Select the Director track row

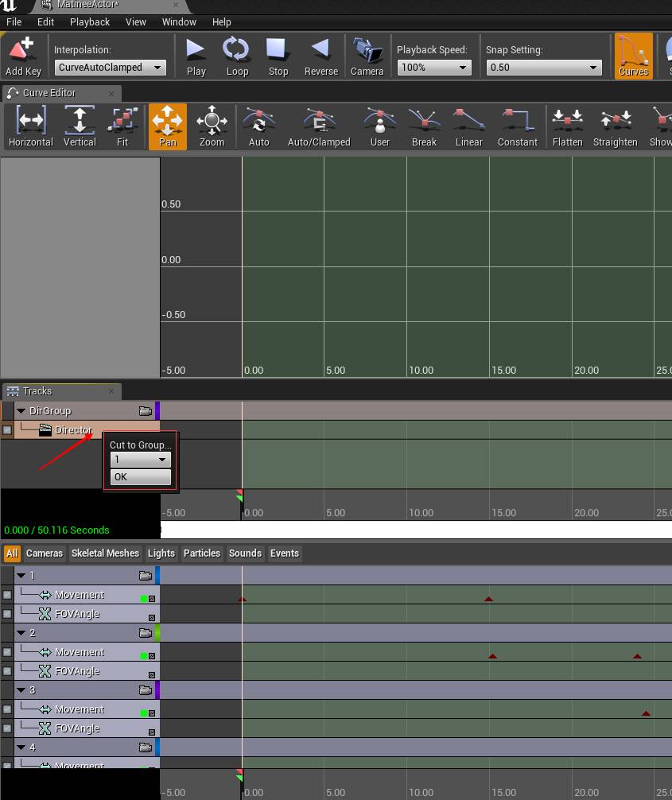87,429
